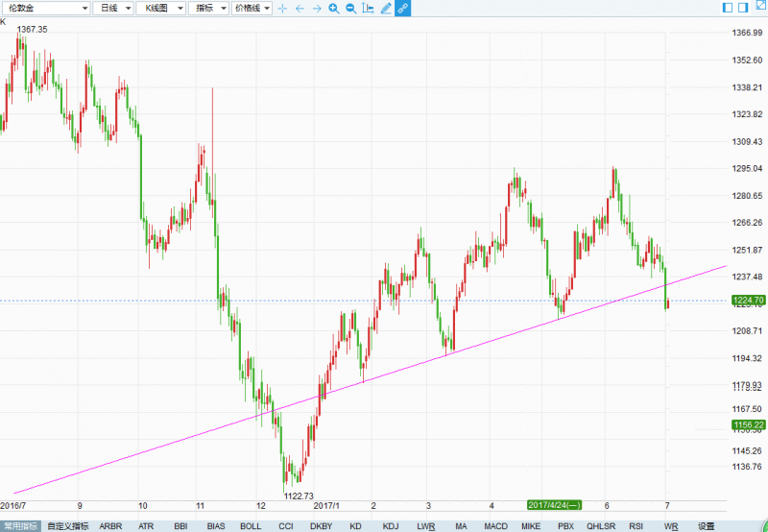Toggle the left side panel

click(x=728, y=8)
